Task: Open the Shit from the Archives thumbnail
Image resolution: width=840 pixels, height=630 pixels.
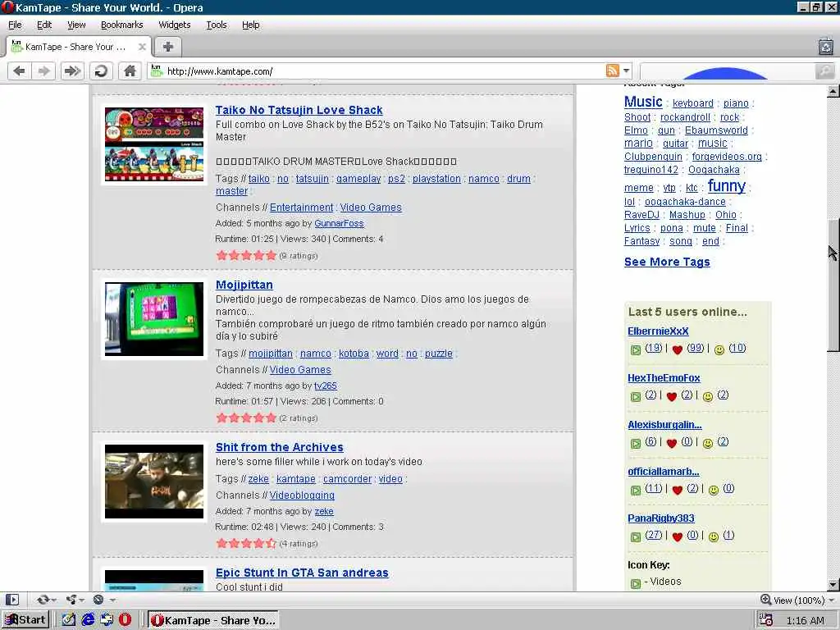Action: (x=154, y=481)
